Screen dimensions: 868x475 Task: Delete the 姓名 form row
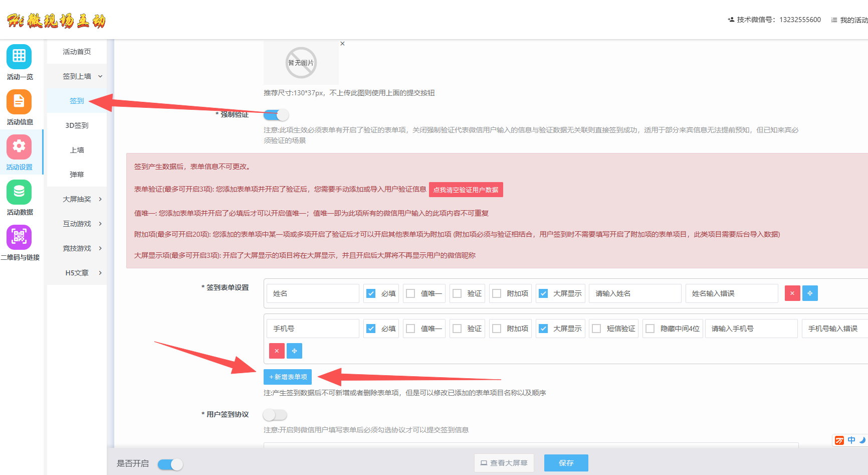pos(792,293)
